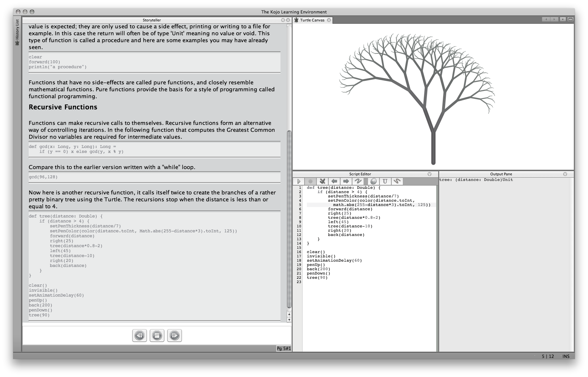Click 'tree(90)' on line 22 in the editor

[x=317, y=277]
